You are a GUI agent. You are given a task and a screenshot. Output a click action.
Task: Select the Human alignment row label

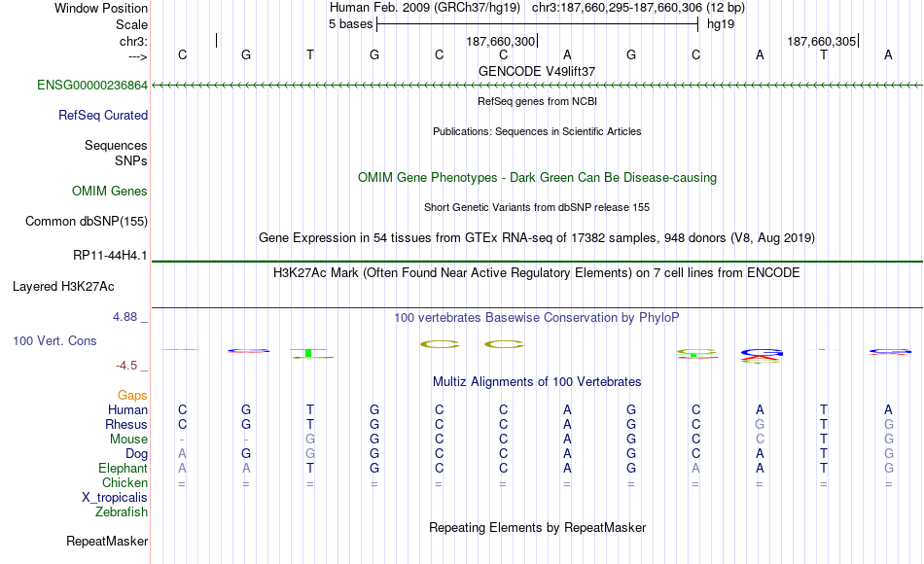point(127,409)
